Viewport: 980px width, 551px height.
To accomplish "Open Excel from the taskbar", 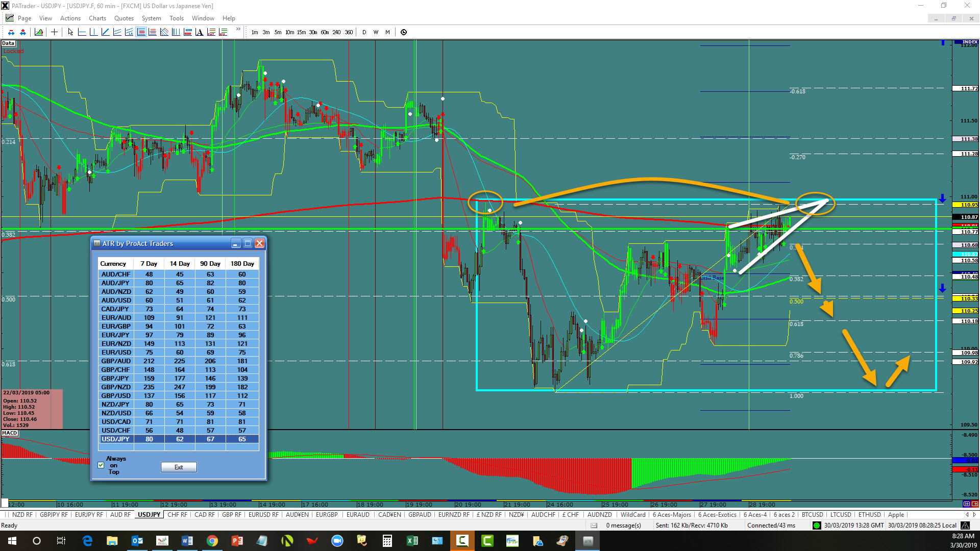I will pyautogui.click(x=412, y=541).
